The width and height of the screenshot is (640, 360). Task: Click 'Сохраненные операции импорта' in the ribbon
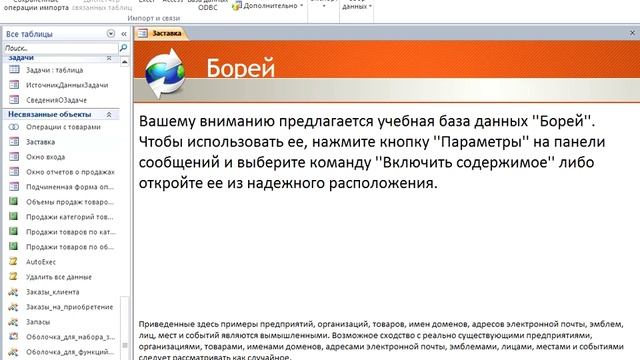pyautogui.click(x=36, y=5)
